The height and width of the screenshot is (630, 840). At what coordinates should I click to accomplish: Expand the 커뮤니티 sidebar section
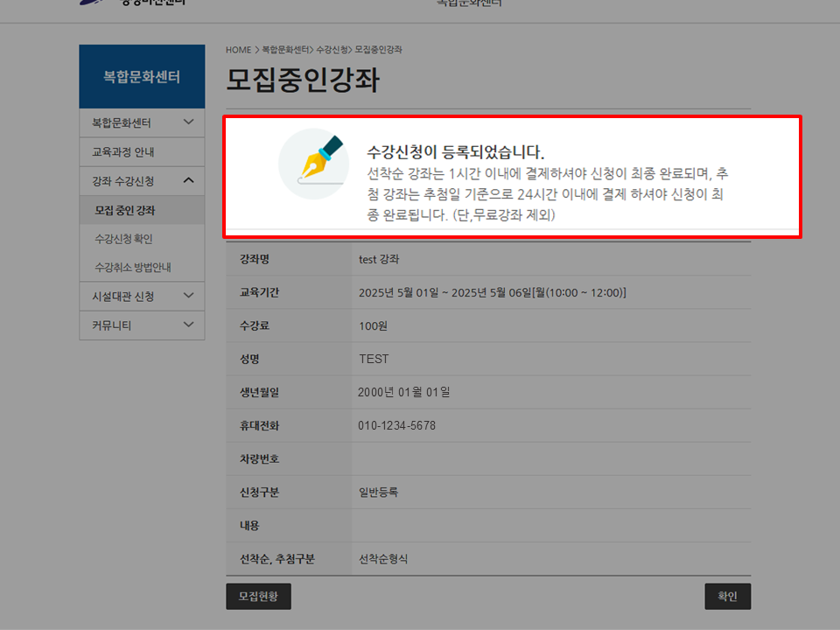pos(142,325)
